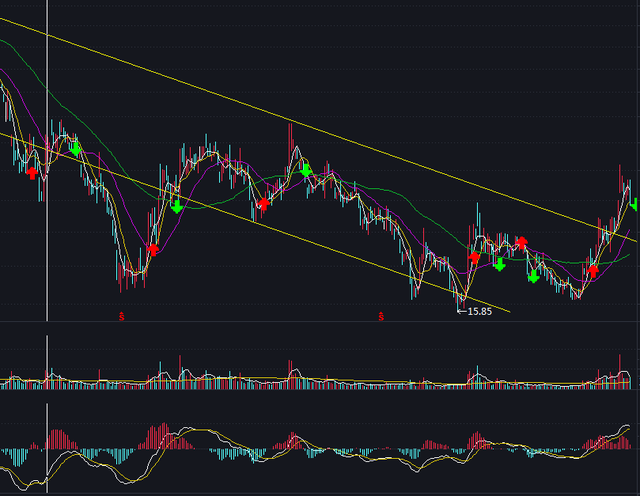
Task: Click the green down arrow following the first trough rally
Action: point(177,206)
